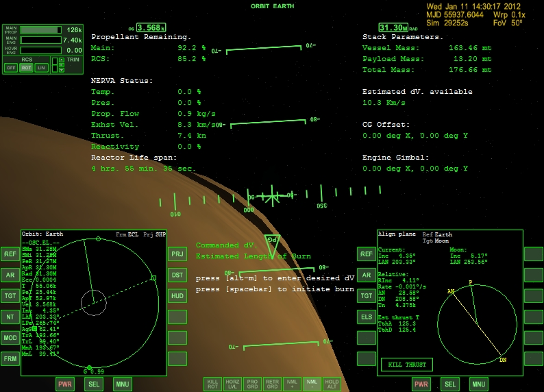This screenshot has width=544, height=392.
Task: Click the Wrp 0.1x time warp text
Action: [509, 15]
